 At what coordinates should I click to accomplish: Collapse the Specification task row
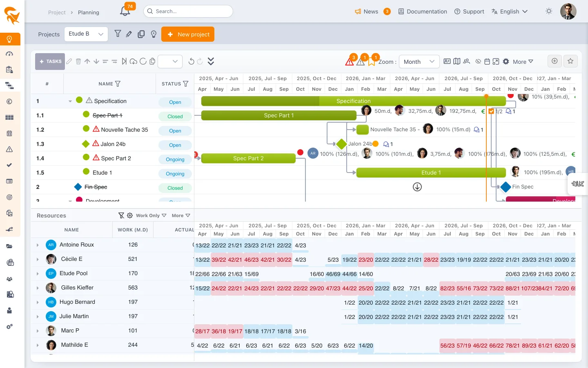70,101
